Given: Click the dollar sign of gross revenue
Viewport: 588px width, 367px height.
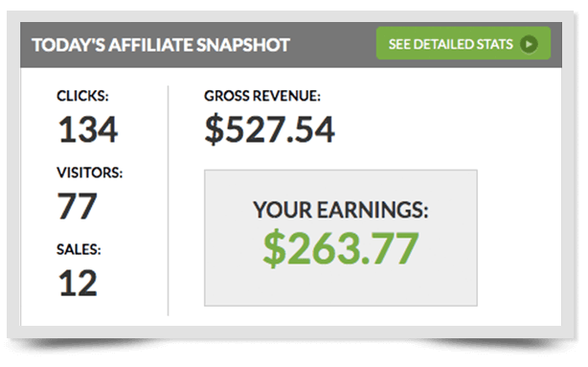Looking at the screenshot, I should click(215, 129).
